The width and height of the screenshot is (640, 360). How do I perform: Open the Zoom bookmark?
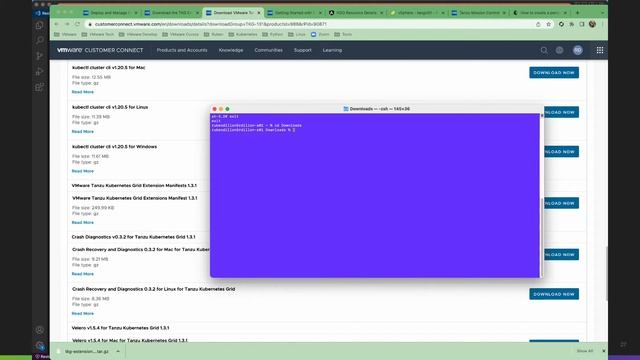320,34
